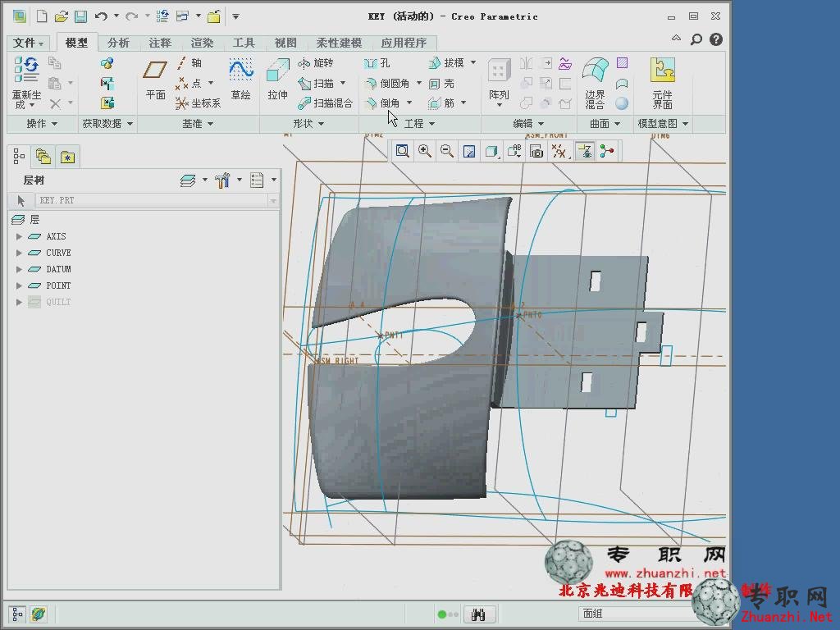
Task: Select the Draft (拔模) tool
Action: tap(446, 63)
